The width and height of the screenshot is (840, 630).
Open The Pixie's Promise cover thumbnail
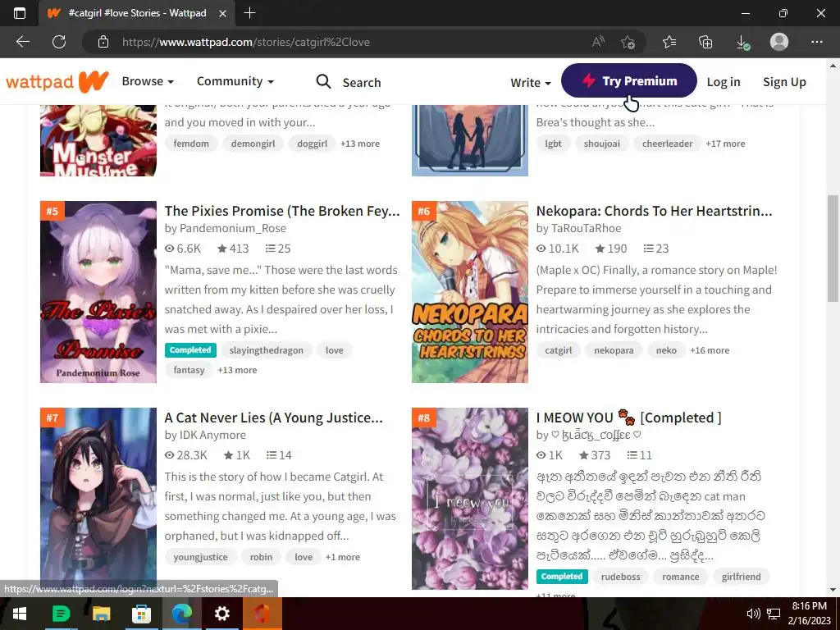tap(98, 292)
